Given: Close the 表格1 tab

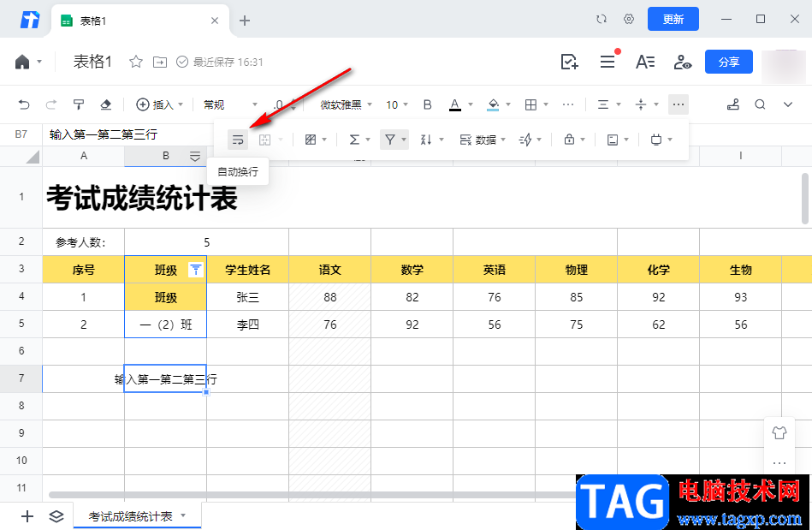Looking at the screenshot, I should coord(215,21).
